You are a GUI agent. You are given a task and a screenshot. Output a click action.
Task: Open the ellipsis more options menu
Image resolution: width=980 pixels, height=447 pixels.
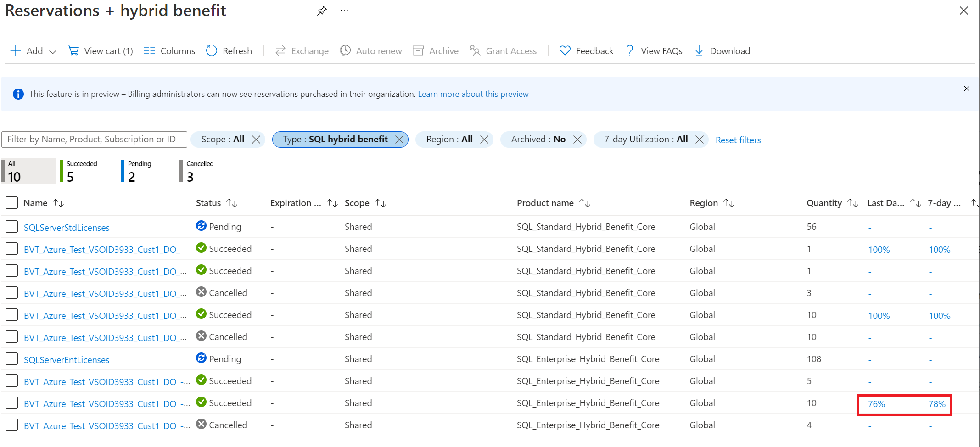point(344,11)
